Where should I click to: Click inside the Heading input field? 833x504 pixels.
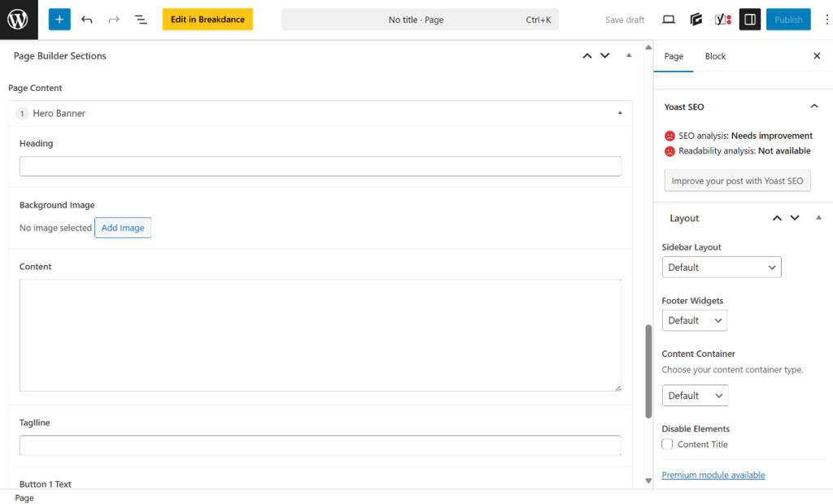(320, 166)
